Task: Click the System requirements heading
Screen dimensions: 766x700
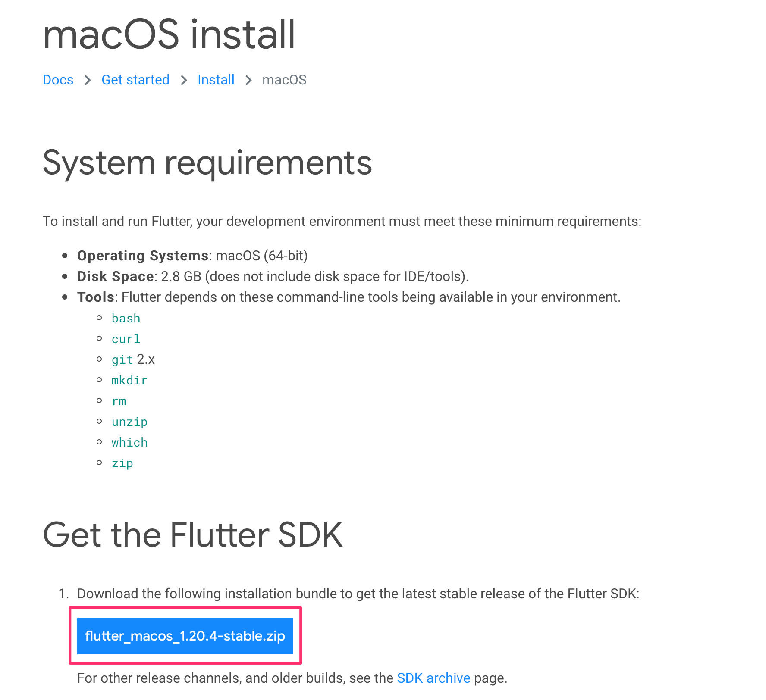Action: 207,163
